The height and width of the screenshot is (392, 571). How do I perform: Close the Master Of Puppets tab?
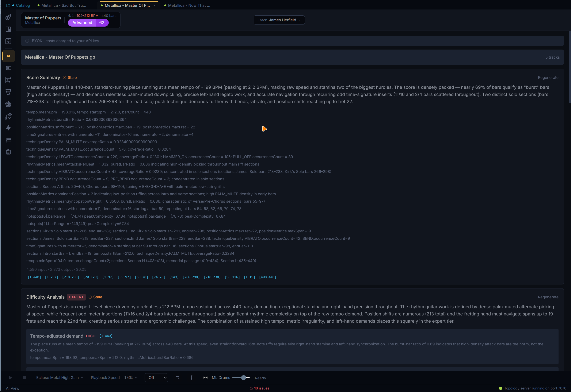click(x=154, y=6)
